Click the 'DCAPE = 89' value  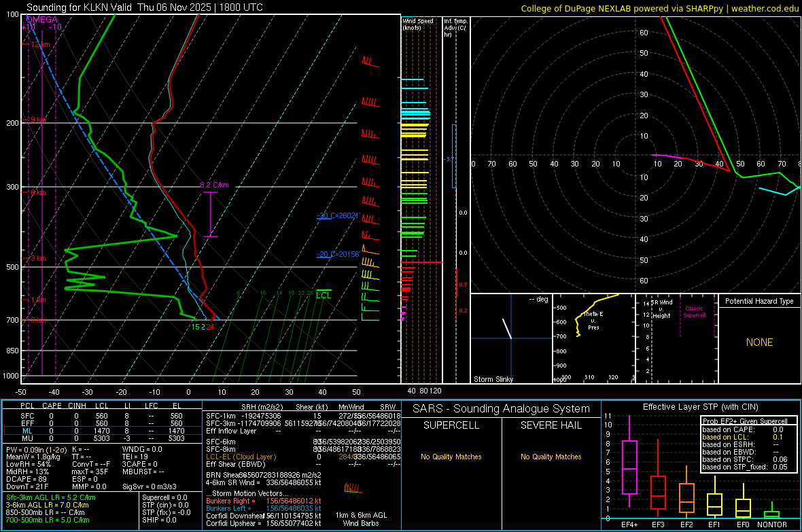pos(26,479)
